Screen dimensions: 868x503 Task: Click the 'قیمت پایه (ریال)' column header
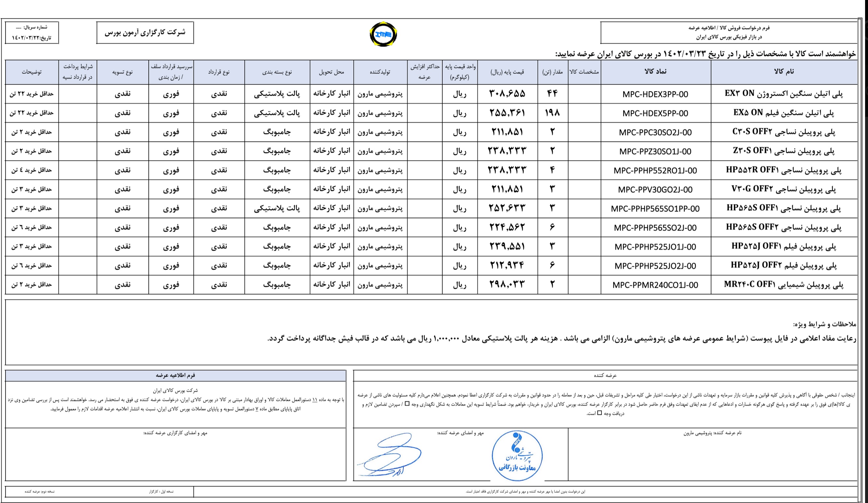click(x=507, y=72)
